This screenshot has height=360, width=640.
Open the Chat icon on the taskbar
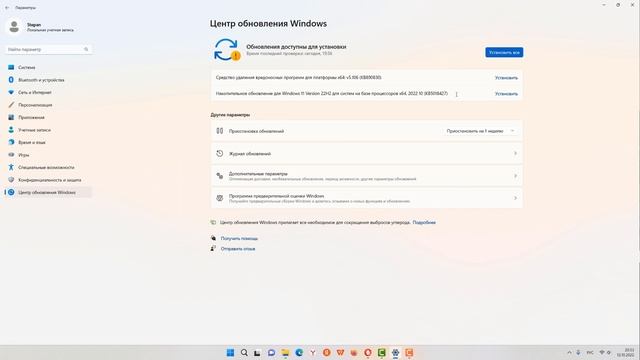pos(271,353)
